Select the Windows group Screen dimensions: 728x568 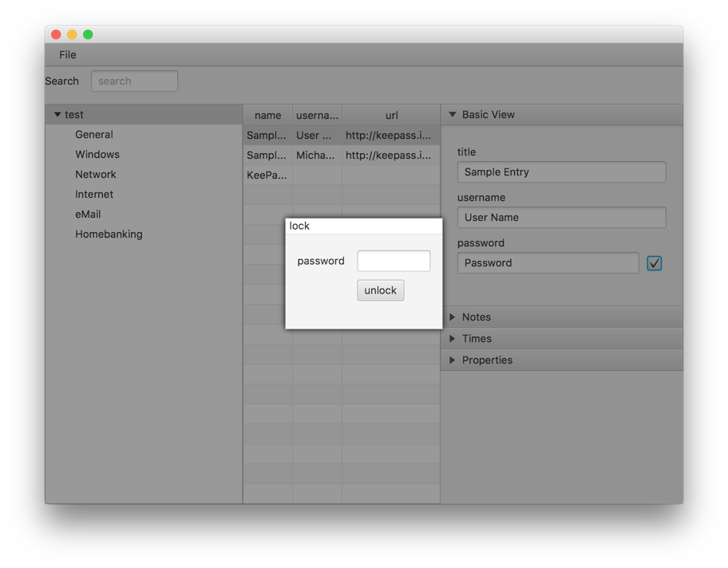tap(97, 155)
